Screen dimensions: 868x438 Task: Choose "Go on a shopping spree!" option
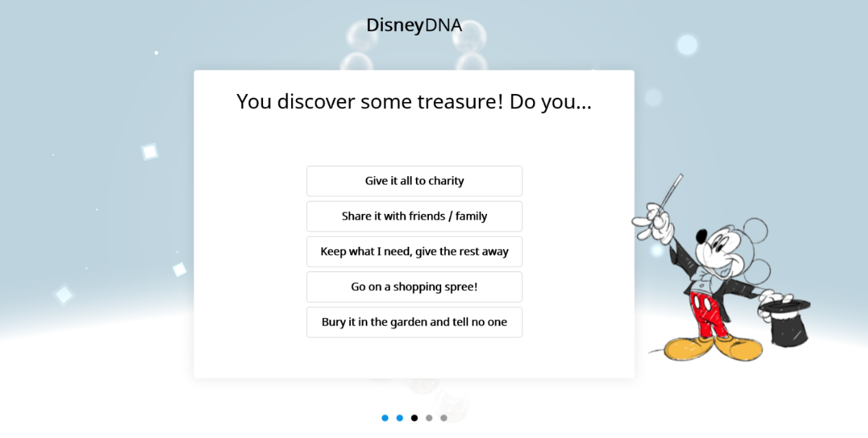pos(414,287)
